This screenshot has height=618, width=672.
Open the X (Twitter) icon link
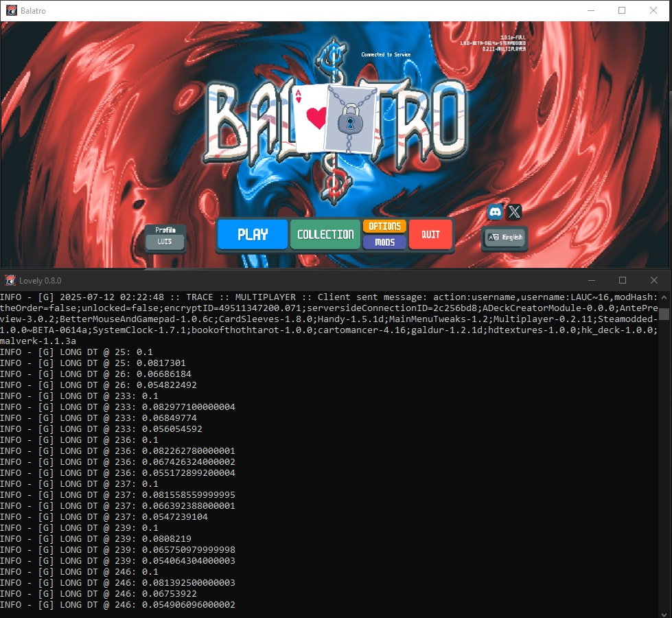pos(514,211)
